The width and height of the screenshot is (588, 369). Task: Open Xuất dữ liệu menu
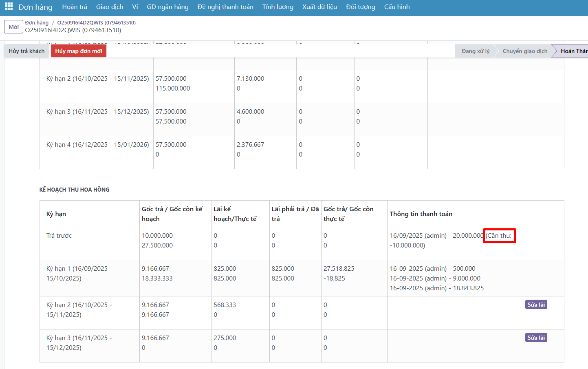tap(319, 7)
